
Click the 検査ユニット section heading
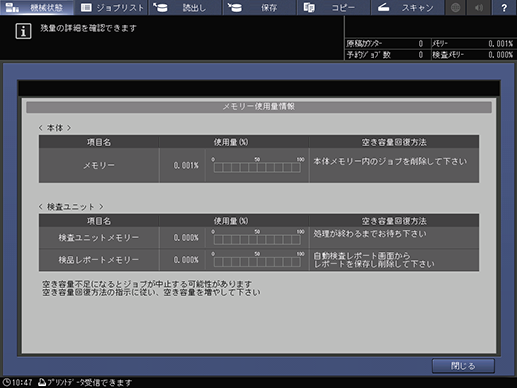coord(71,207)
